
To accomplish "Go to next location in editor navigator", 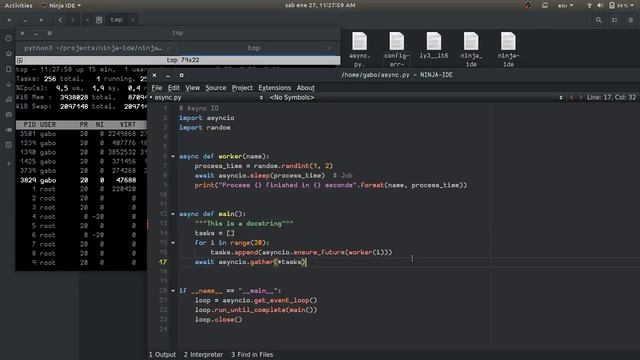I will coord(580,98).
